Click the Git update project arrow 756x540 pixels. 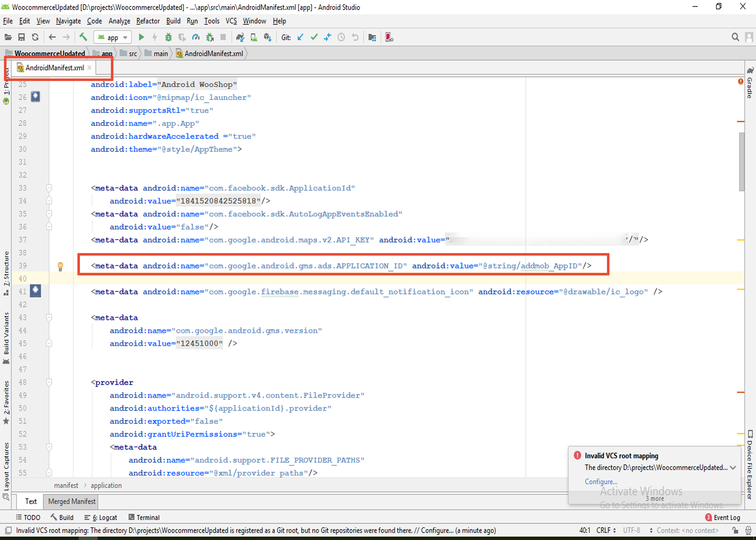(x=300, y=37)
